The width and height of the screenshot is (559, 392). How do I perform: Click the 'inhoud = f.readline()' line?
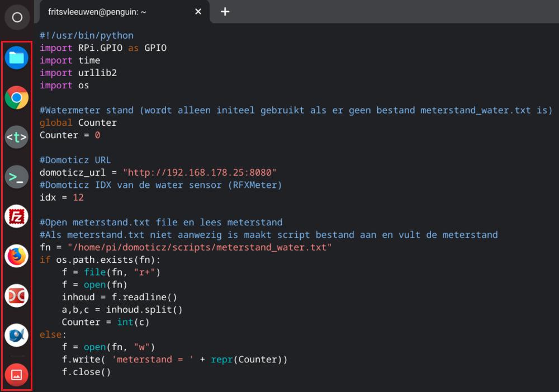[x=120, y=297]
